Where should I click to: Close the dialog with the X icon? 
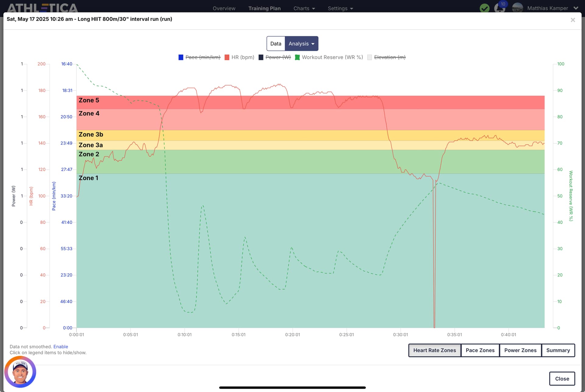(573, 20)
